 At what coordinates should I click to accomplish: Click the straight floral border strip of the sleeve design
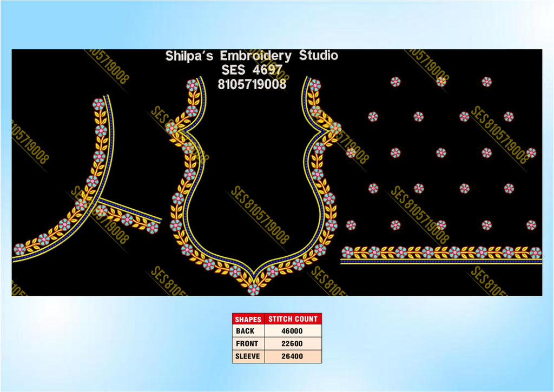[x=441, y=255]
